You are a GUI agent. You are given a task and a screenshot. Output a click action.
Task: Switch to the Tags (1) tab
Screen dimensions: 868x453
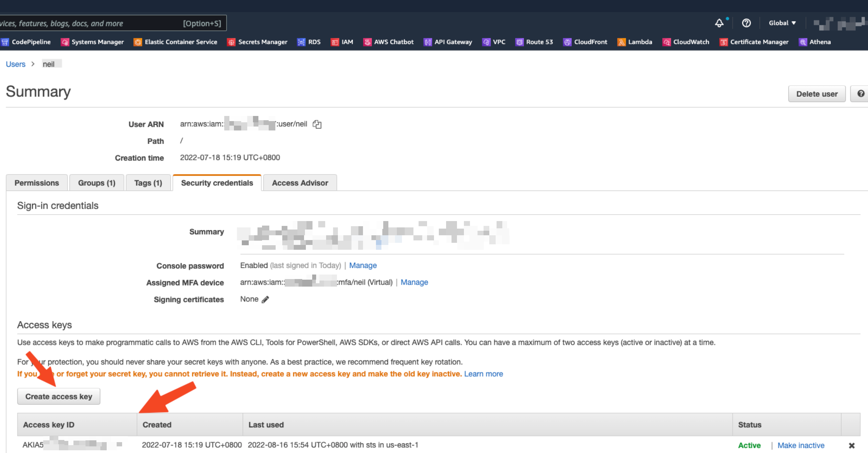tap(148, 183)
